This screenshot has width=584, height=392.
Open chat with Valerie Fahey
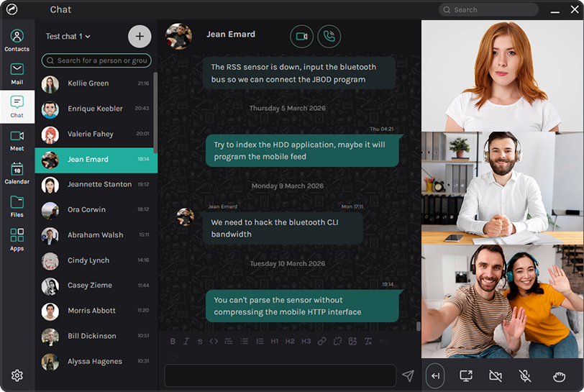point(96,135)
